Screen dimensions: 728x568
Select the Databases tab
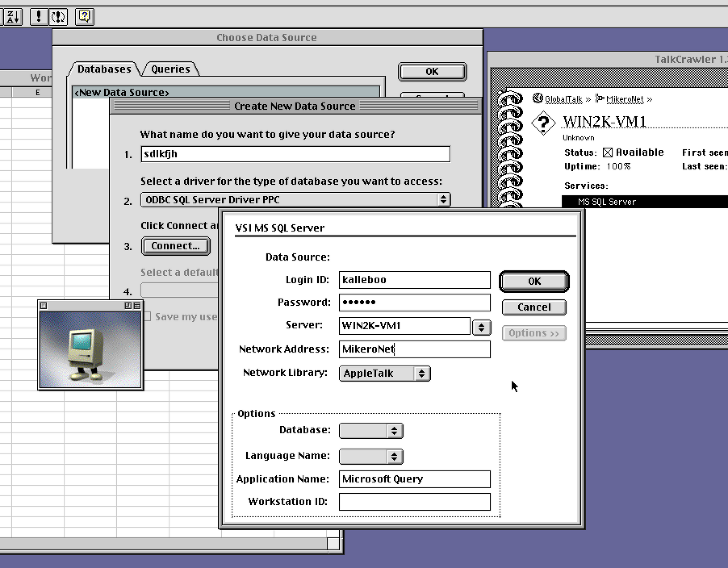[104, 69]
